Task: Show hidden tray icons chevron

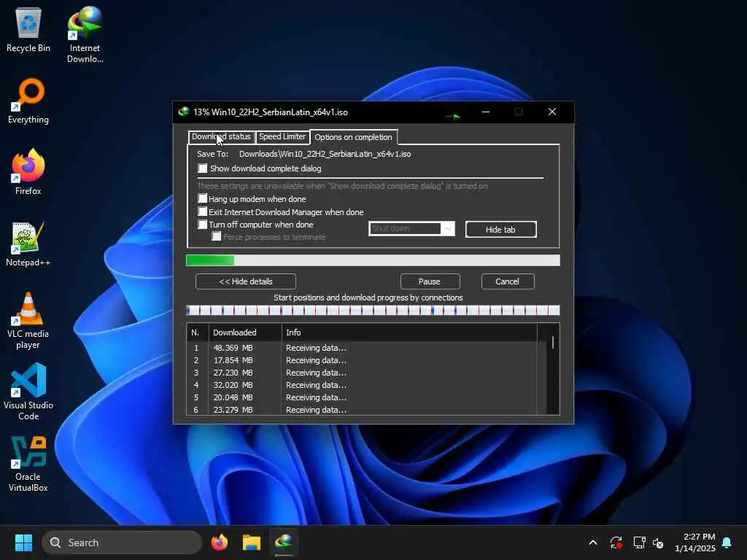Action: click(x=593, y=542)
